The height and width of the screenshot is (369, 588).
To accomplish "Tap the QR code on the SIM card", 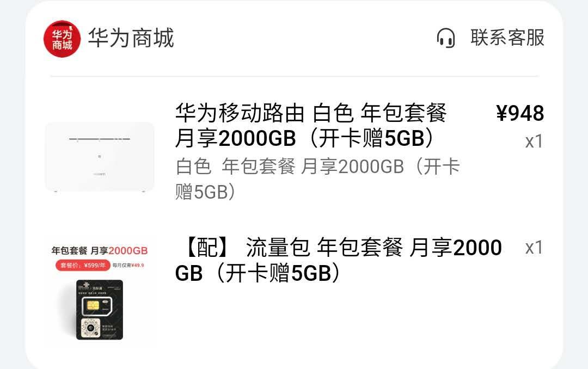I will pyautogui.click(x=90, y=328).
